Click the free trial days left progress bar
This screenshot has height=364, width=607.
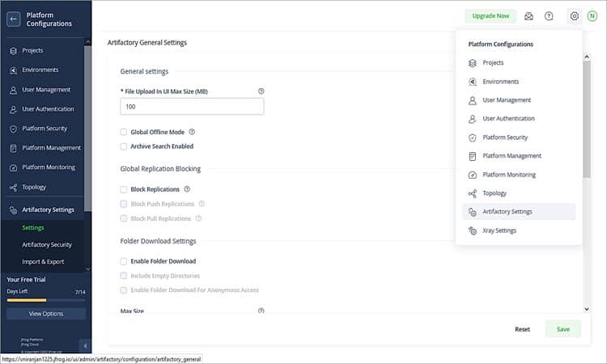[x=45, y=299]
